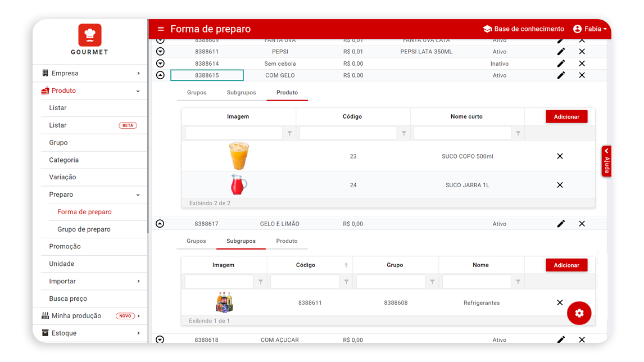Open the red settings gear button
644x362 pixels.
point(579,314)
